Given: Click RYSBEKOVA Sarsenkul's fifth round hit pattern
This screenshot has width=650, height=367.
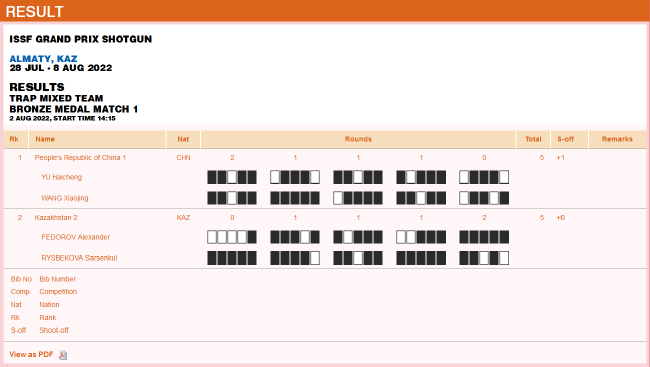Looking at the screenshot, I should pos(484,258).
